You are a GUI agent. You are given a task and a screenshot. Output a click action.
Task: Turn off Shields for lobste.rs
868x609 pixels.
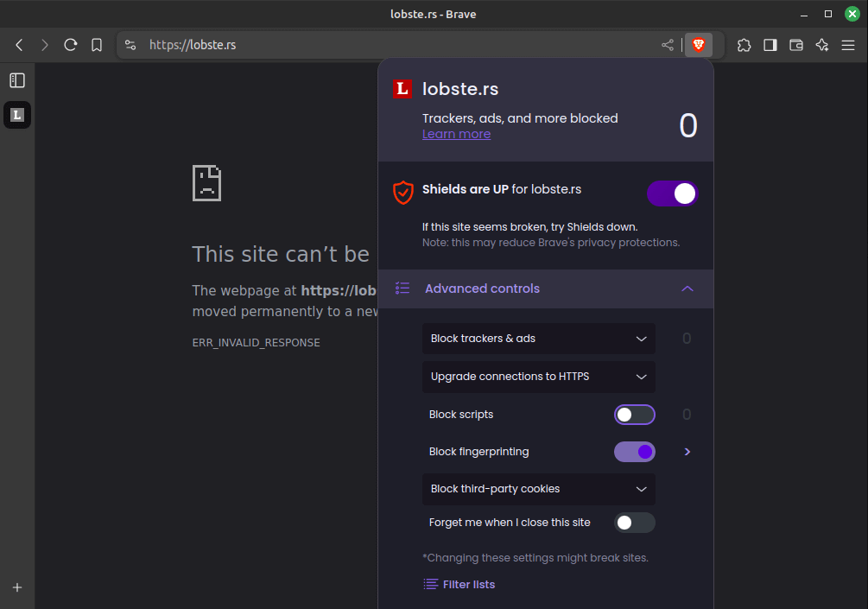(x=672, y=193)
